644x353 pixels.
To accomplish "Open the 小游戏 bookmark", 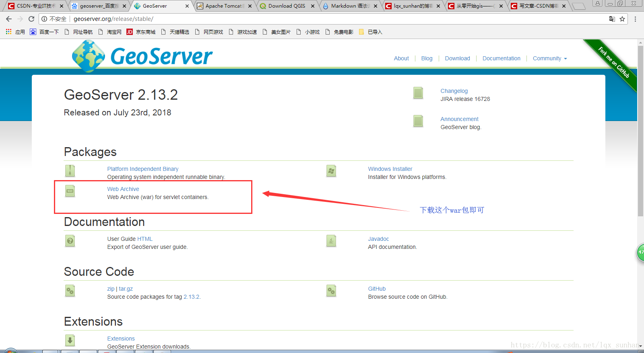I will 308,32.
